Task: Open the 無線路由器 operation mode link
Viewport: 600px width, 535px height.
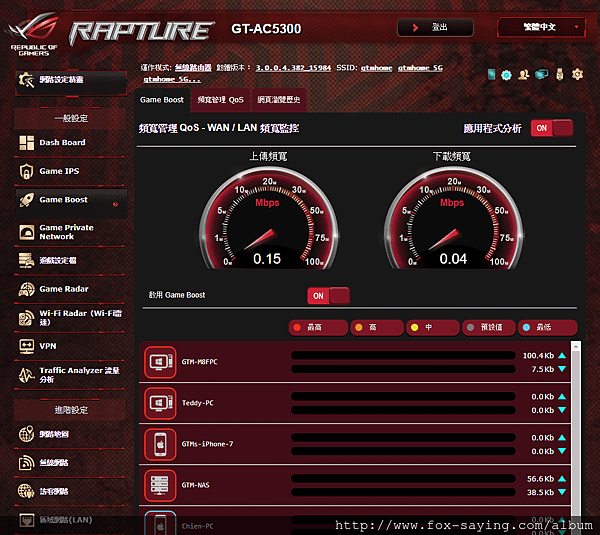Action: (x=193, y=68)
